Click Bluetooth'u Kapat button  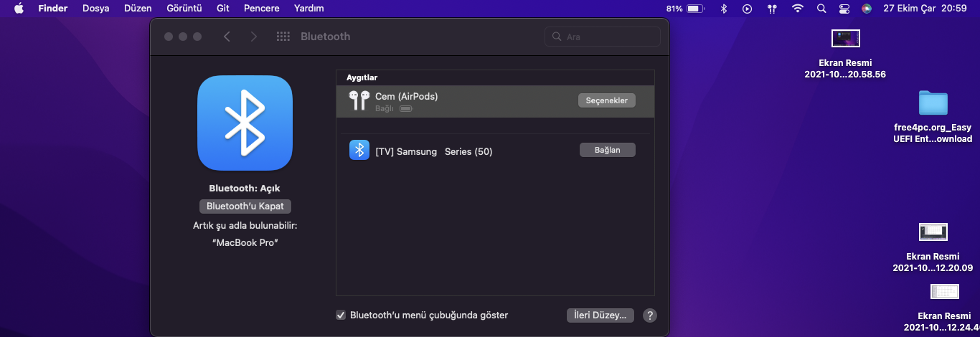pos(245,207)
